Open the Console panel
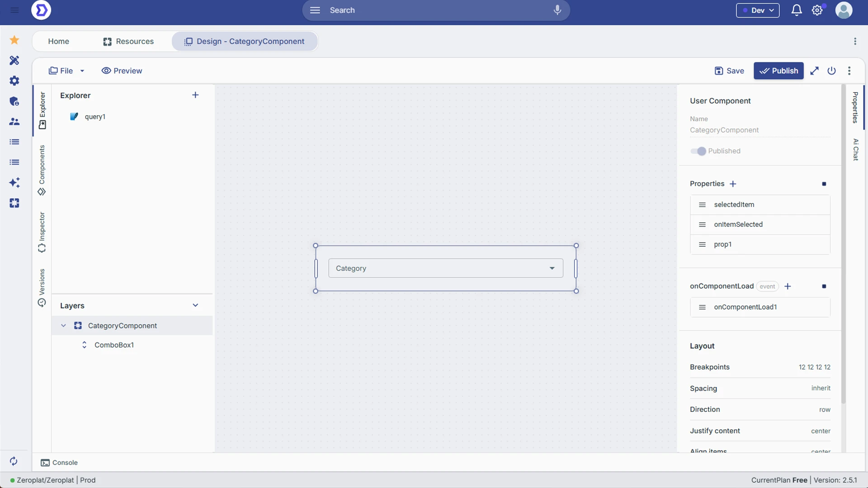 59,462
